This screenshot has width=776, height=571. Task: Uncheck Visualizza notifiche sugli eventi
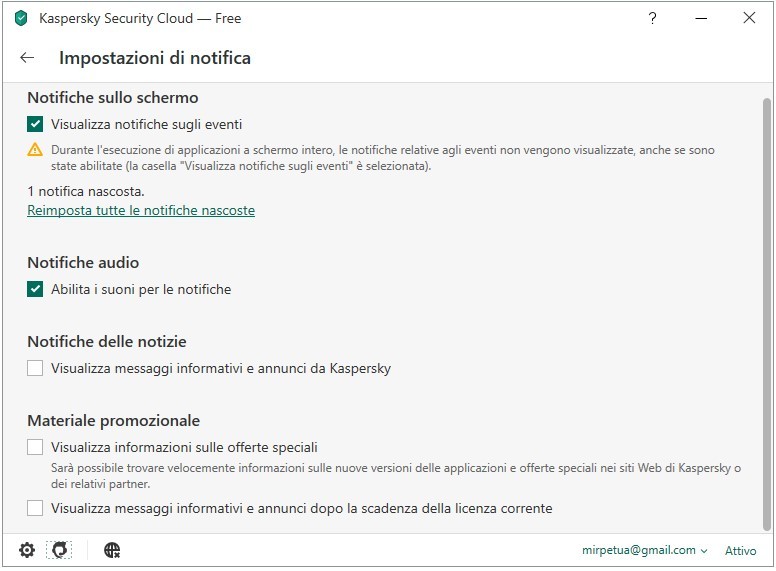point(36,125)
